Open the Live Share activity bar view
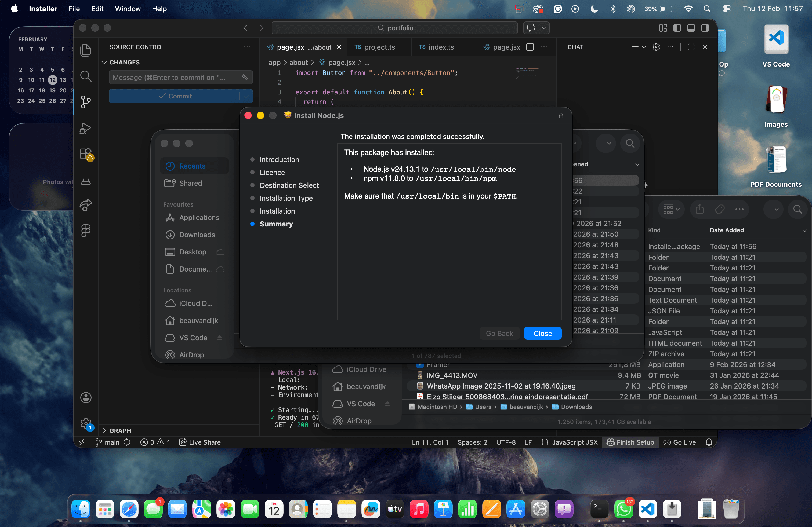 (86, 205)
